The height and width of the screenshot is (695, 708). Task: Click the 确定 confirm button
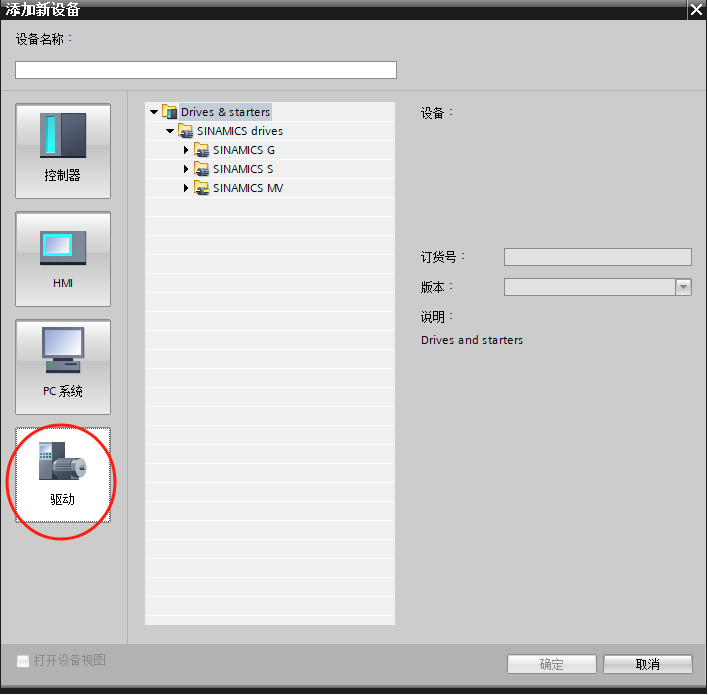(552, 664)
